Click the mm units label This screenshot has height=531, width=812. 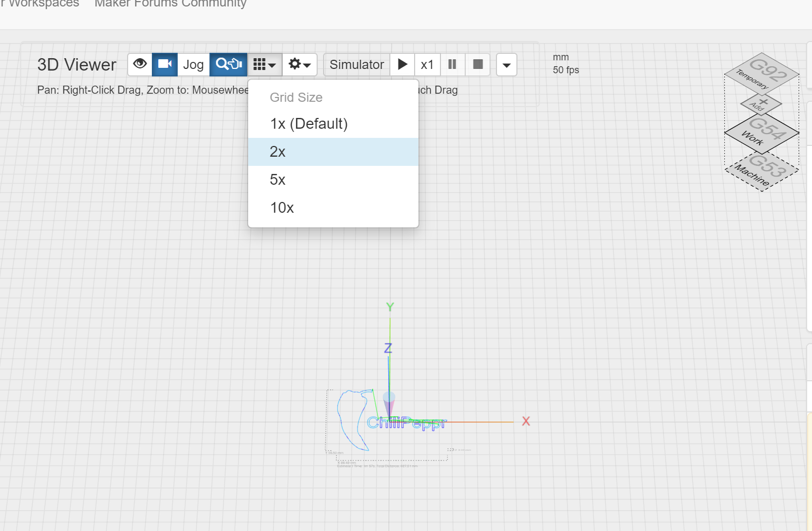coord(561,57)
